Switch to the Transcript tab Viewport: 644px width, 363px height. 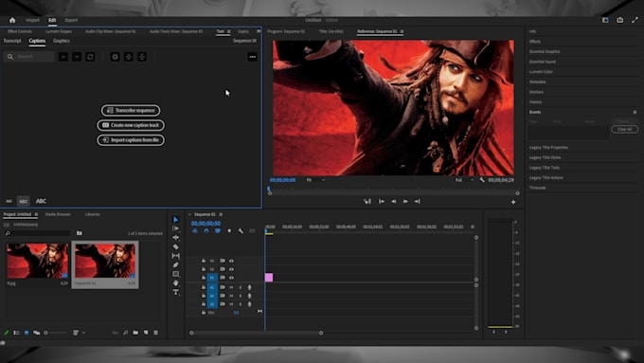12,41
